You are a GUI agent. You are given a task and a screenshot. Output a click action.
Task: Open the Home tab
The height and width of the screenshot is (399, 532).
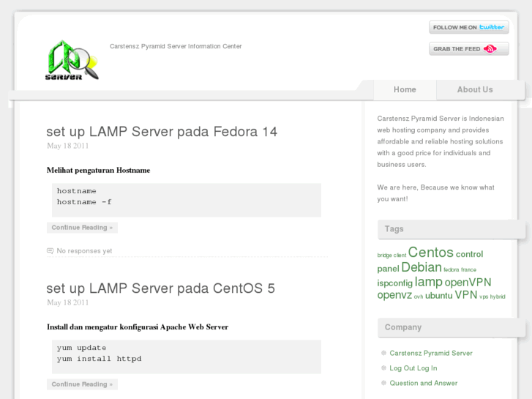click(405, 90)
